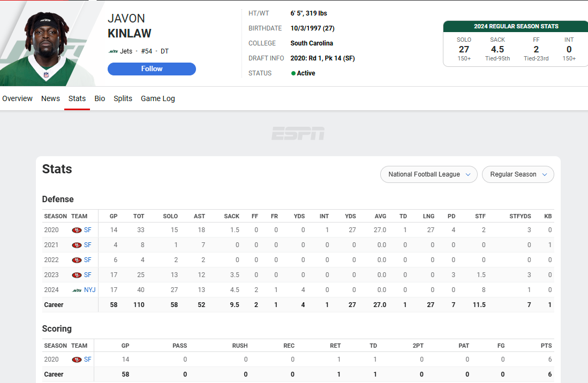Go to the Overview tab

tap(17, 98)
